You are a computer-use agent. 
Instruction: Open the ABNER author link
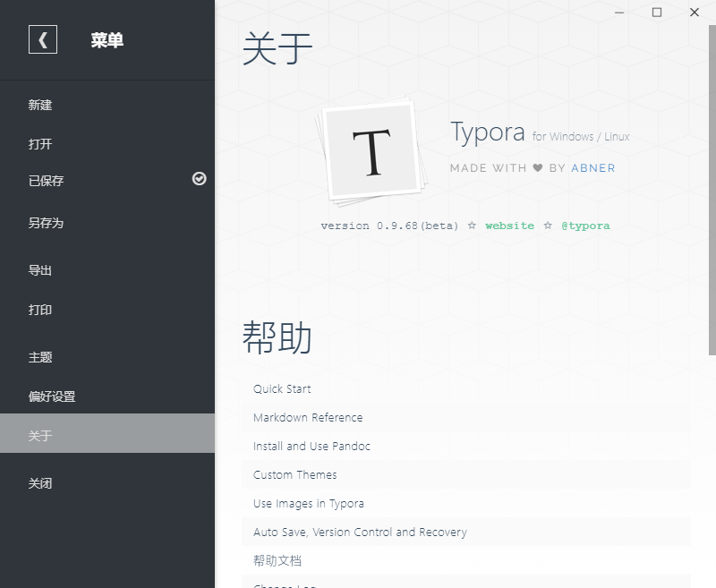[x=593, y=168]
